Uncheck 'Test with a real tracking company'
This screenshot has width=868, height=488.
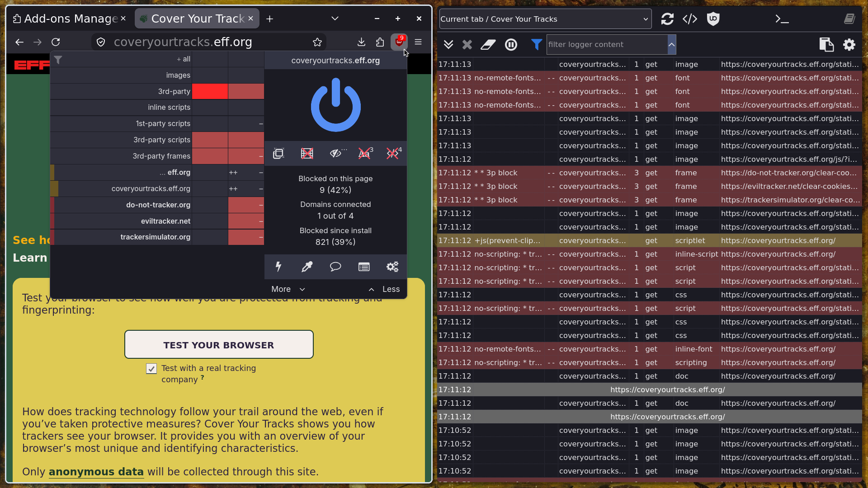coord(151,369)
